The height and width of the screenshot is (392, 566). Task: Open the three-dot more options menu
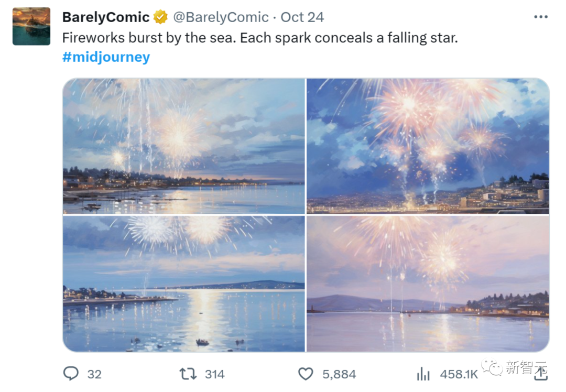[540, 17]
